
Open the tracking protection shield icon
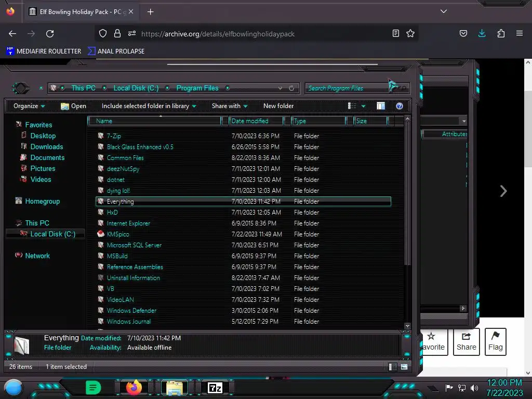(x=103, y=33)
